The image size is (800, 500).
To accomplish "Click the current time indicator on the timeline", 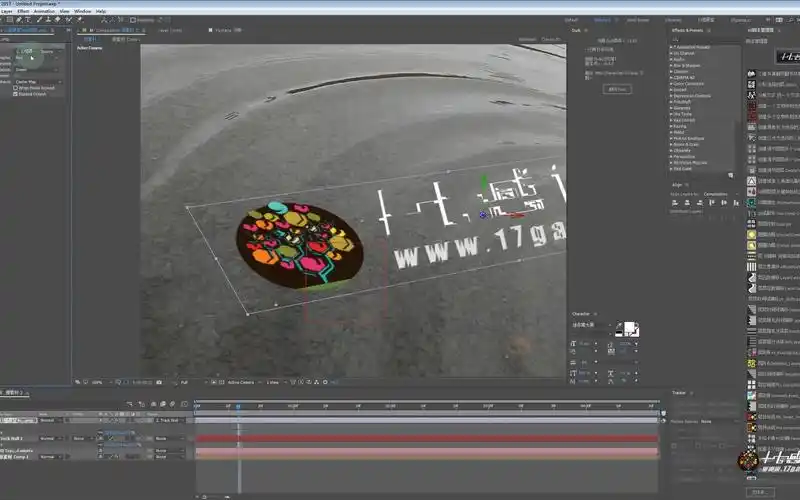I will (x=238, y=405).
